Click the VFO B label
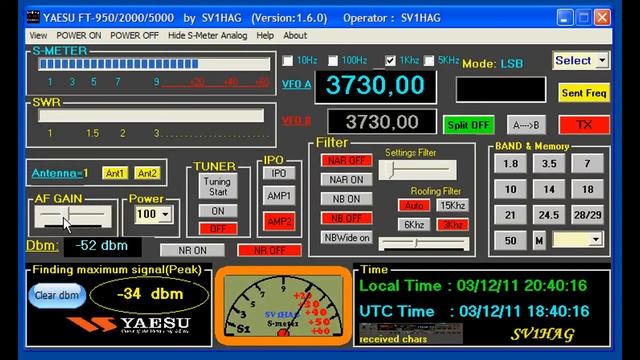 [x=296, y=121]
